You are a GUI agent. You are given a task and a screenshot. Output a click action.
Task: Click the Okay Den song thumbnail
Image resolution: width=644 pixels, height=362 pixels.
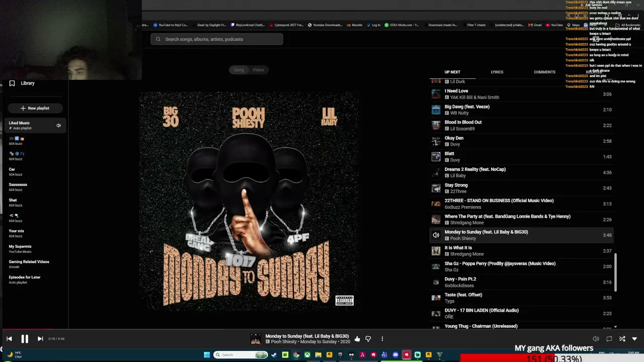point(436,141)
